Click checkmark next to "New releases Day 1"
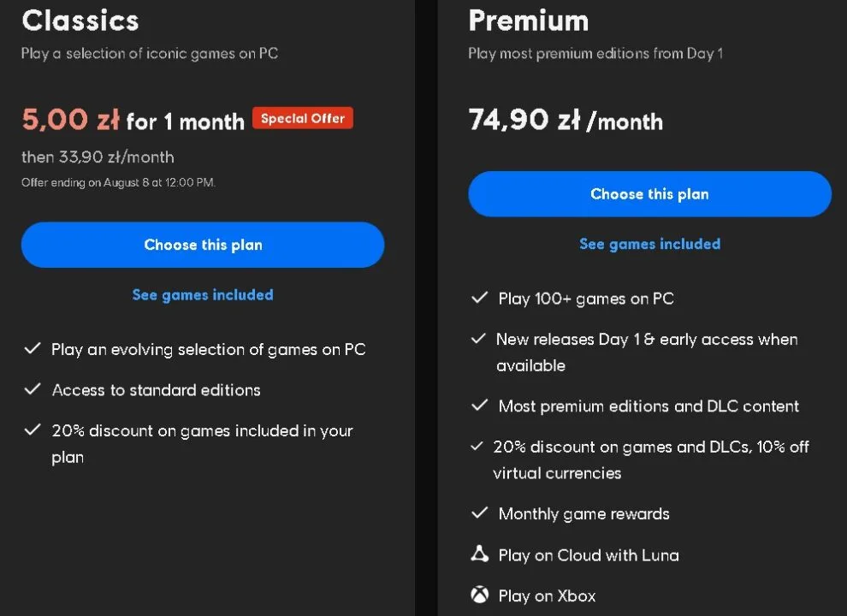847x616 pixels. point(479,339)
